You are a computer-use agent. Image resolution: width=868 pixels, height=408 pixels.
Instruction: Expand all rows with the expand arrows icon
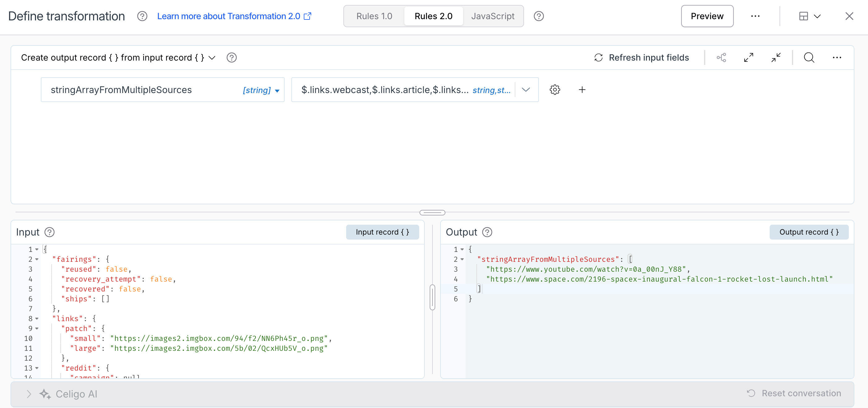[748, 57]
